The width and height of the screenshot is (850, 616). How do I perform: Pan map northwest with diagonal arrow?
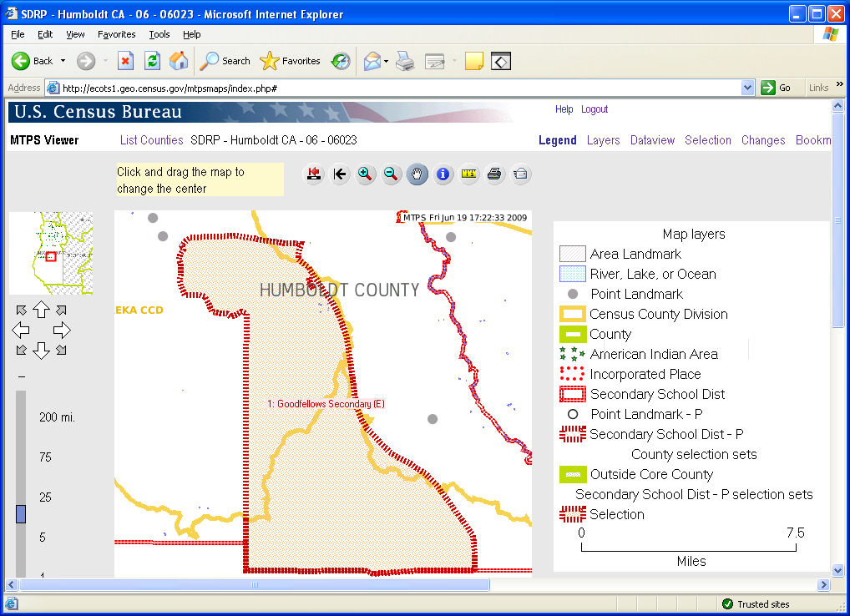click(x=21, y=311)
